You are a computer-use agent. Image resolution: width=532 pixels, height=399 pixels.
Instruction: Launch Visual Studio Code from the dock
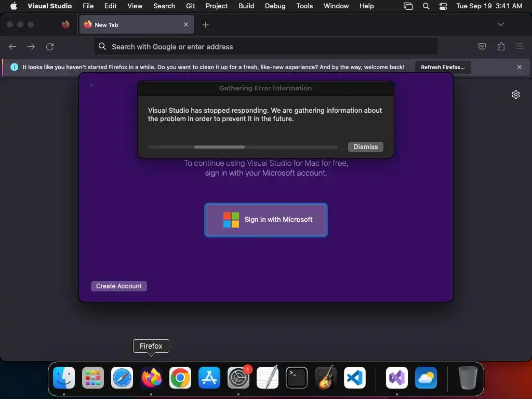click(x=355, y=378)
